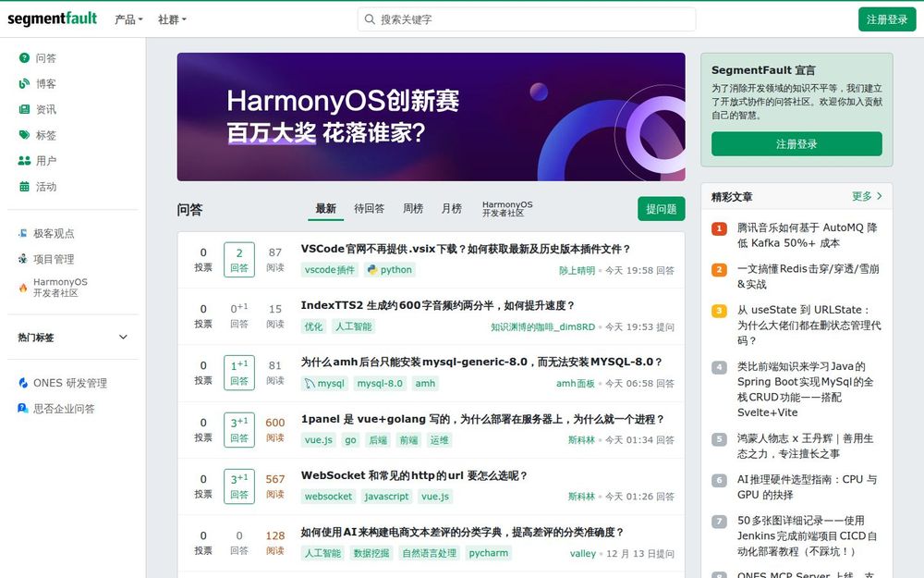Open article 一文搞懂Redis击穿/穿透/雪崩
Screen dimensions: 924x578
point(808,276)
